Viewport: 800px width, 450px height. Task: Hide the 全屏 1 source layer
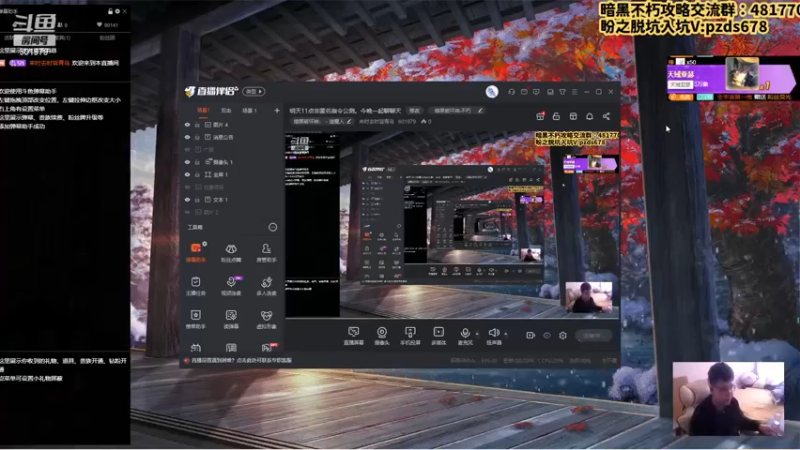click(187, 174)
